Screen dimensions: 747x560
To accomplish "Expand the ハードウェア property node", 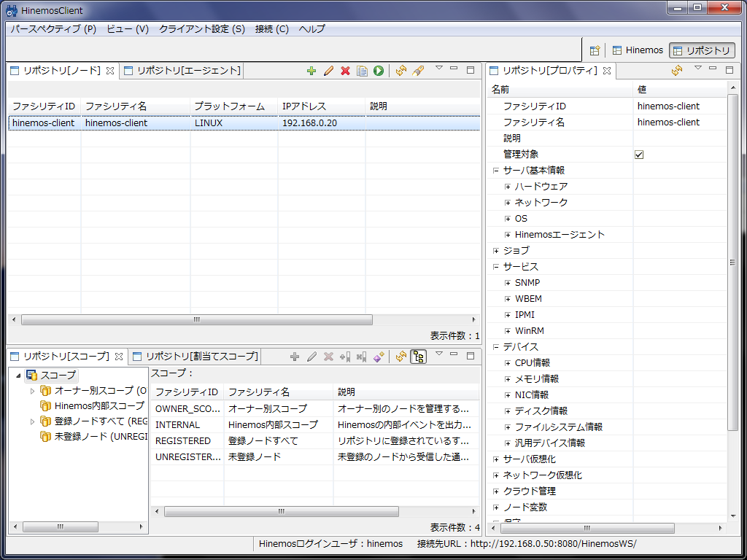I will [508, 187].
